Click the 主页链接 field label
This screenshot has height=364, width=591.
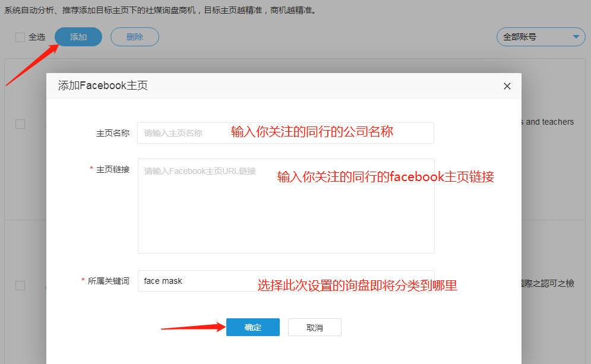pos(113,170)
